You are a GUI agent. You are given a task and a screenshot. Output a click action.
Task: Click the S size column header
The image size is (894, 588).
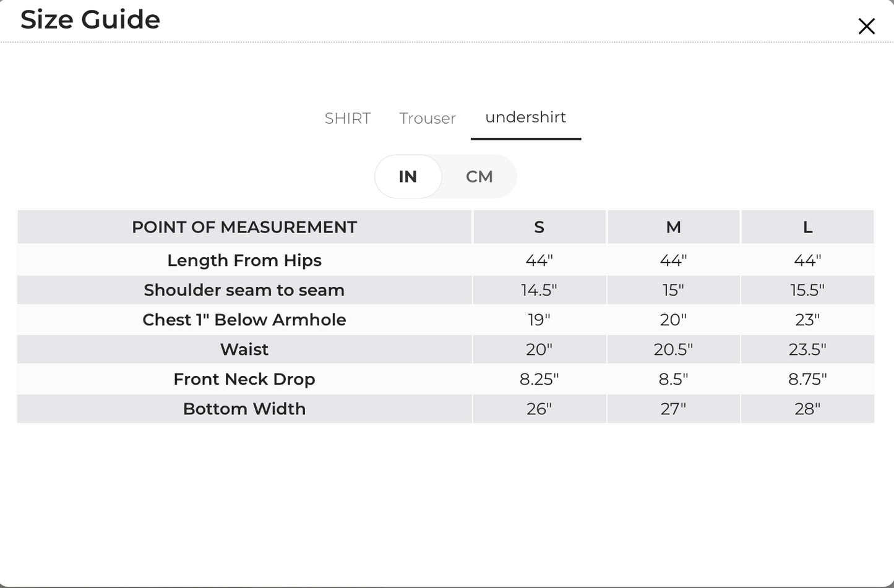[539, 227]
